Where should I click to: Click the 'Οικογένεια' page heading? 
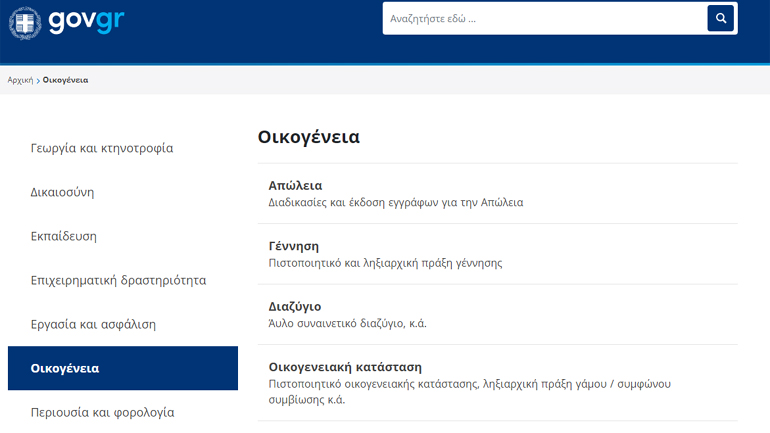pyautogui.click(x=308, y=137)
